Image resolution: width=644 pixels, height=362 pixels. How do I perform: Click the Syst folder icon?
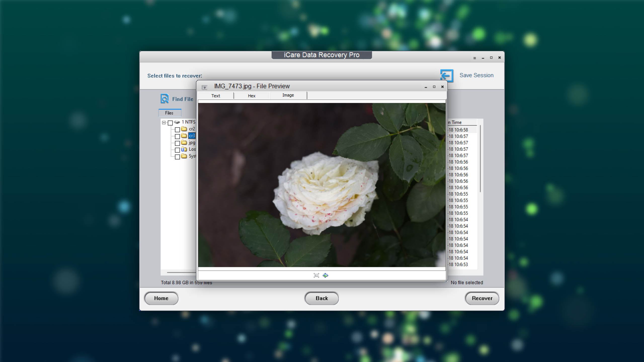tap(184, 156)
